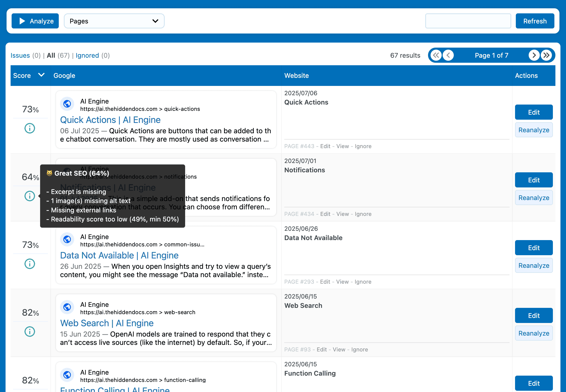Focus the search field next to Refresh
The width and height of the screenshot is (566, 392).
point(468,21)
